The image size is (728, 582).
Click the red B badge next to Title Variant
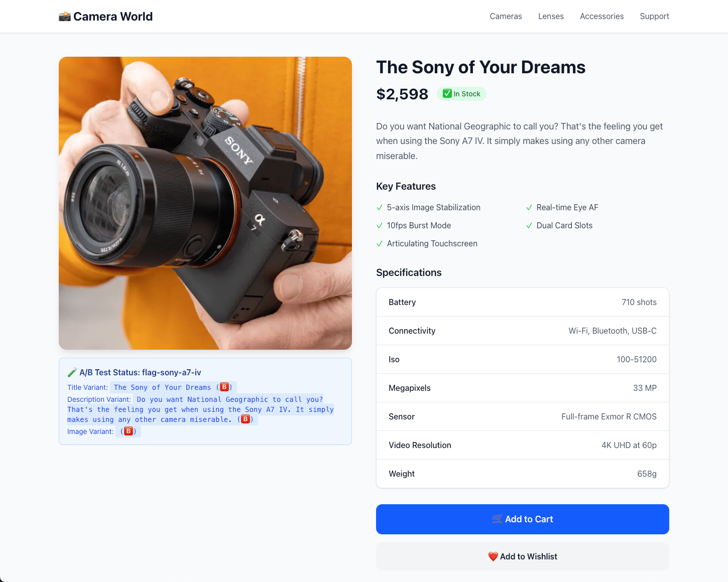point(224,387)
